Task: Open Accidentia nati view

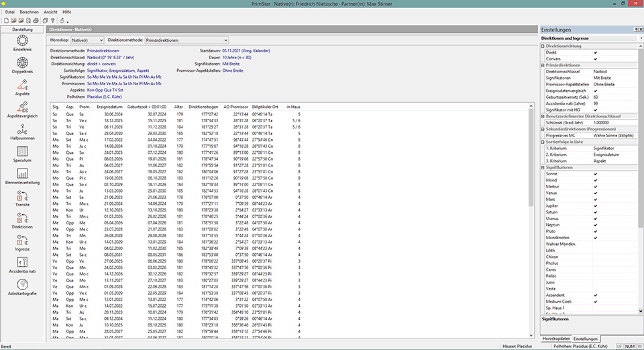Action: [22, 265]
